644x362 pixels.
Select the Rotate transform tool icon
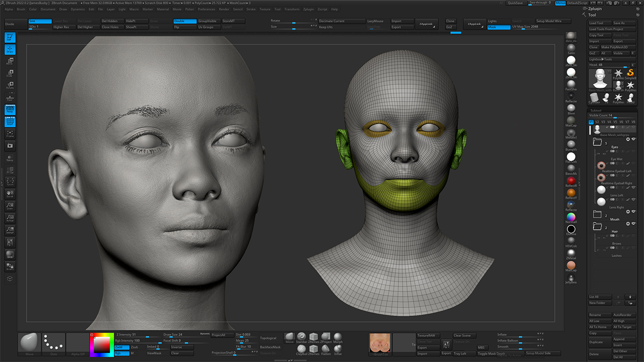tap(10, 85)
